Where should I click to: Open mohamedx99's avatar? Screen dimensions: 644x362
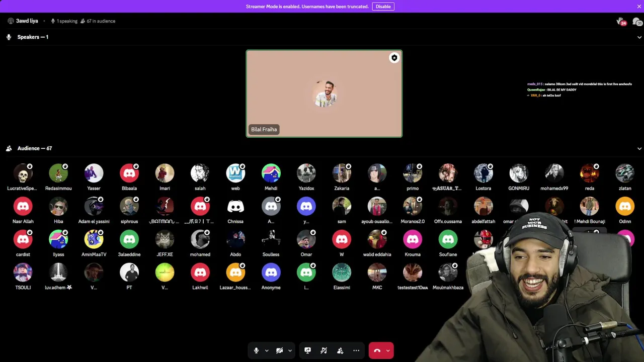pos(554,173)
